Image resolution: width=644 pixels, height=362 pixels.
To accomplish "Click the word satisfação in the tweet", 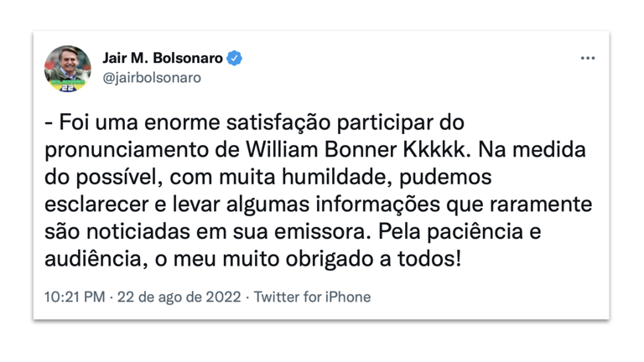I will (x=278, y=122).
